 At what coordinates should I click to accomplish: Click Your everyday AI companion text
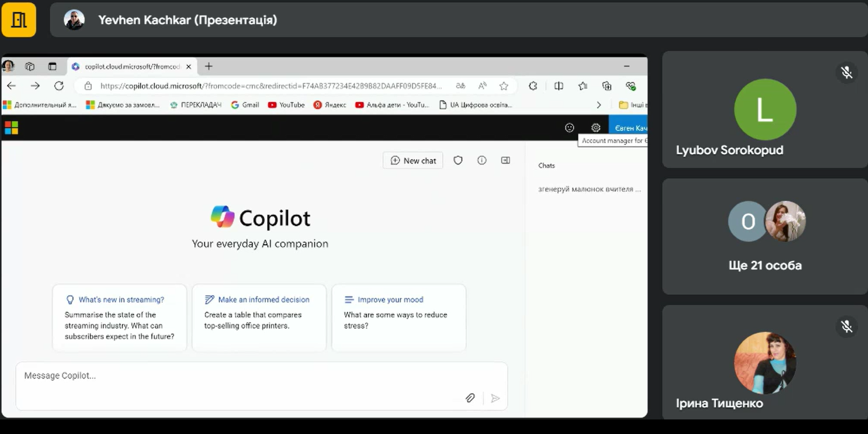tap(260, 244)
